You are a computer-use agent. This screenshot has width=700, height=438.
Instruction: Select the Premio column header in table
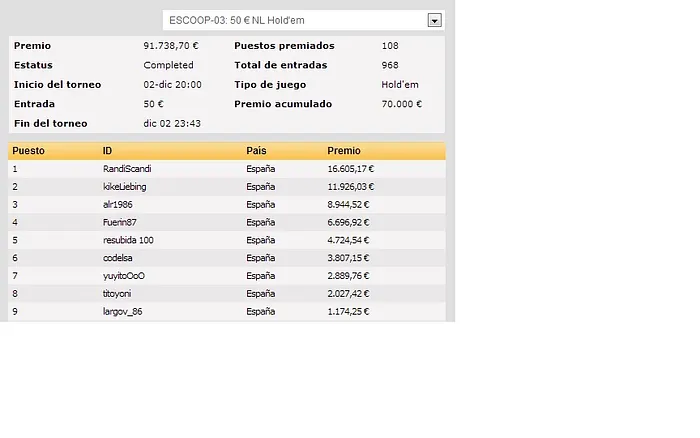click(344, 151)
